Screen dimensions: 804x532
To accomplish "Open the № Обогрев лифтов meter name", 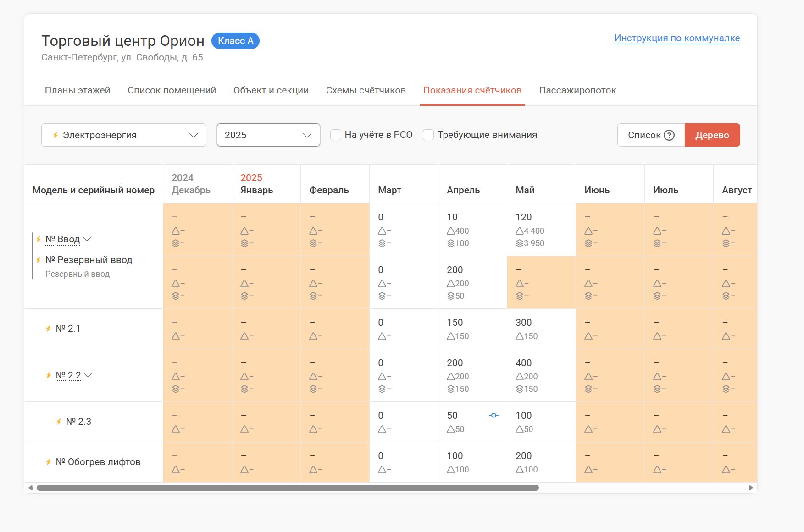I will (98, 462).
